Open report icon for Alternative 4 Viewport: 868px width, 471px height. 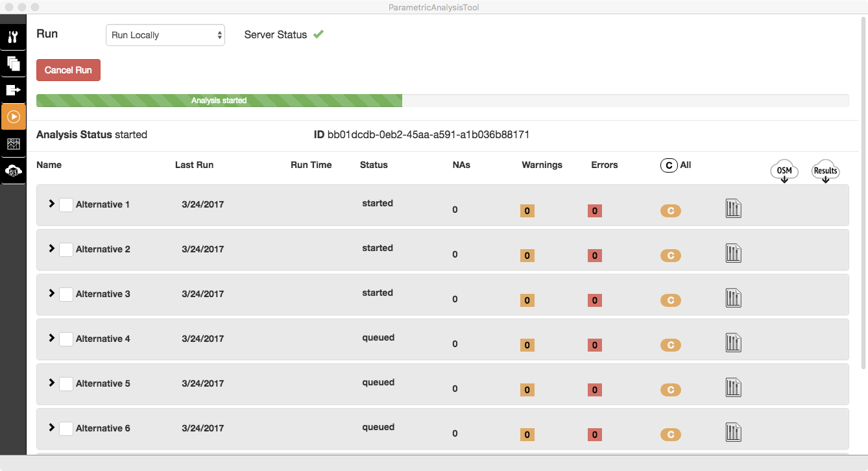coord(733,343)
